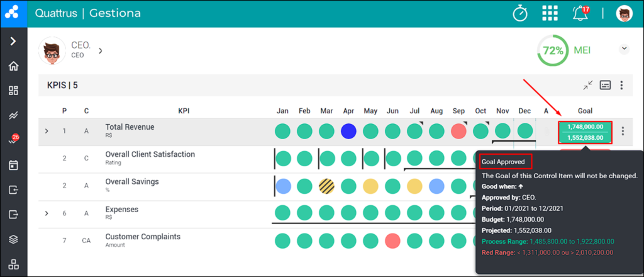
Task: Open the stopwatch timer icon
Action: 520,14
